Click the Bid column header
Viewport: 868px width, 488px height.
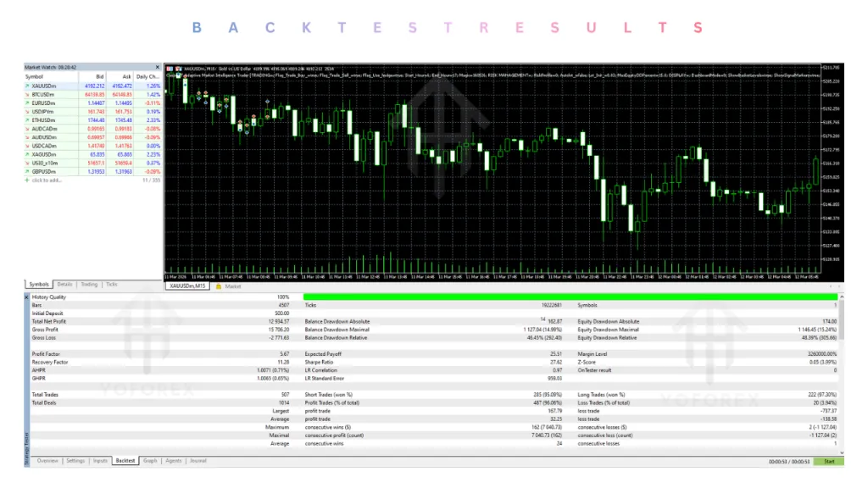[92, 77]
